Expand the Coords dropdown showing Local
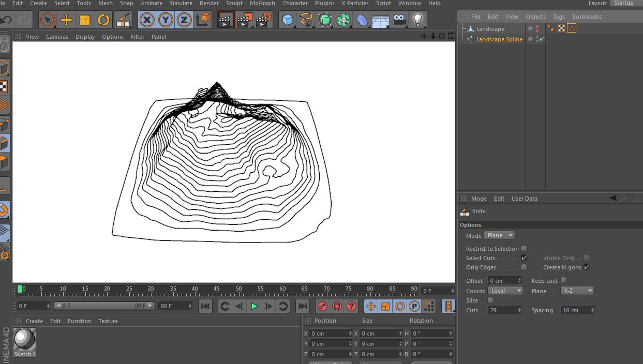Image resolution: width=643 pixels, height=364 pixels. [x=505, y=291]
